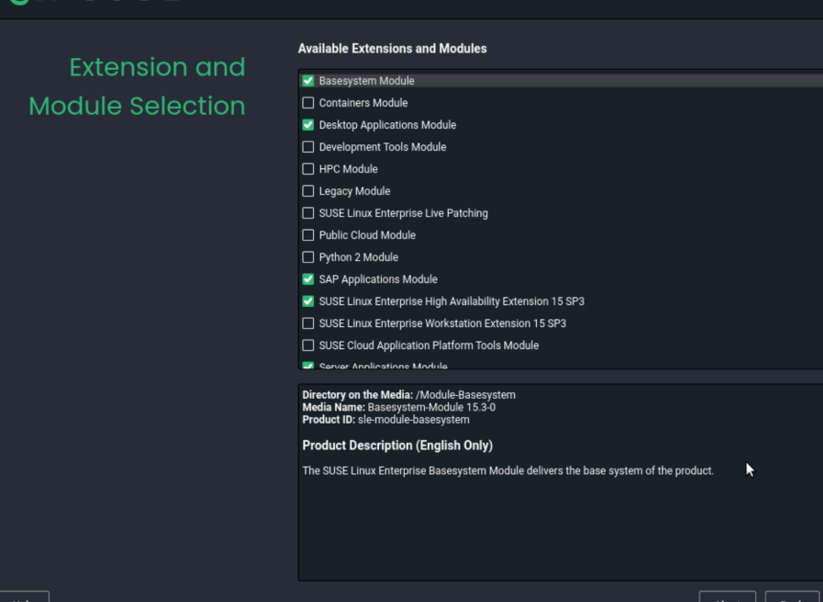Uncheck the SAP Applications Module

(308, 279)
